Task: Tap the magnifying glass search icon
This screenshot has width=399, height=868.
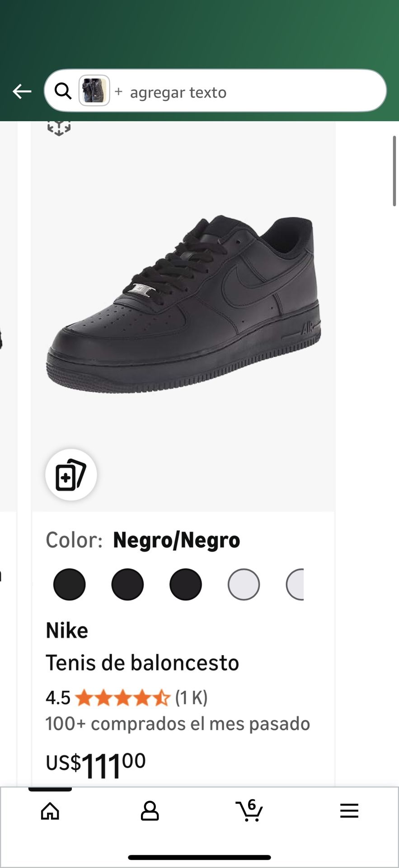Action: click(63, 92)
